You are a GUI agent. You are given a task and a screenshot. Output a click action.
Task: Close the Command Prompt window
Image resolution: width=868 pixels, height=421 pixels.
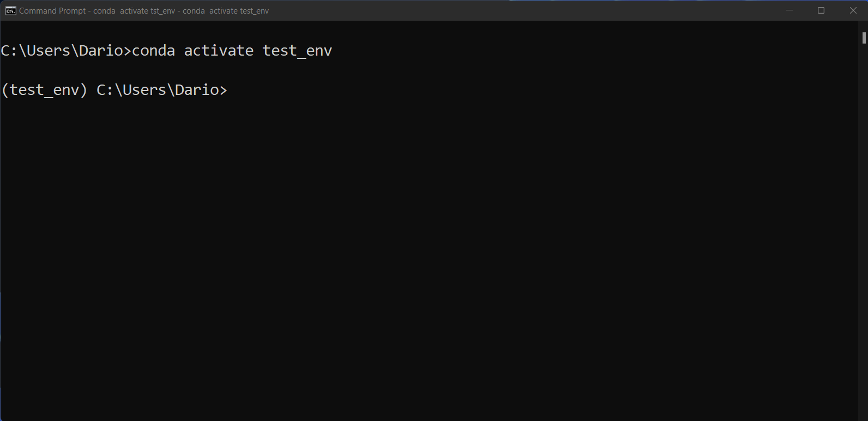coord(853,11)
